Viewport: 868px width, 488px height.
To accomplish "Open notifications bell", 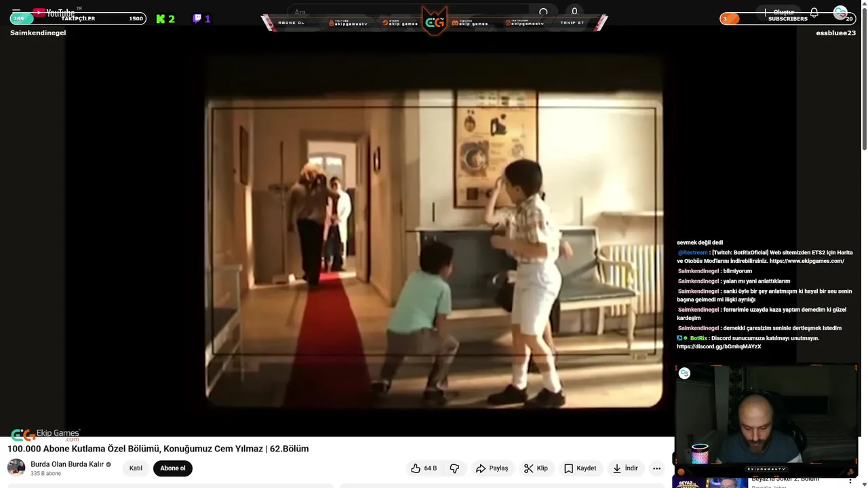I will point(814,12).
